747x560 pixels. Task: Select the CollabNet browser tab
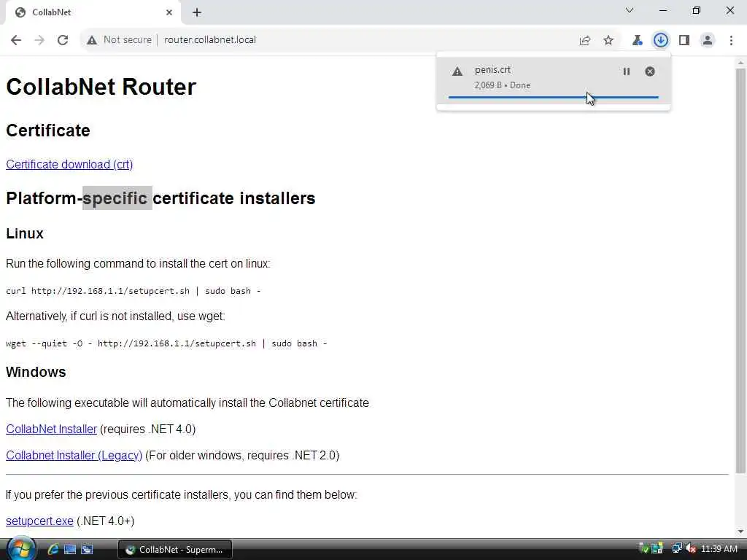coord(93,12)
